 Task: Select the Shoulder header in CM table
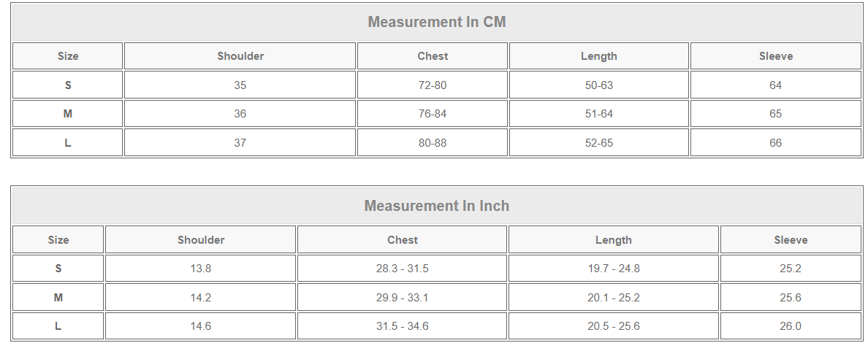(240, 56)
